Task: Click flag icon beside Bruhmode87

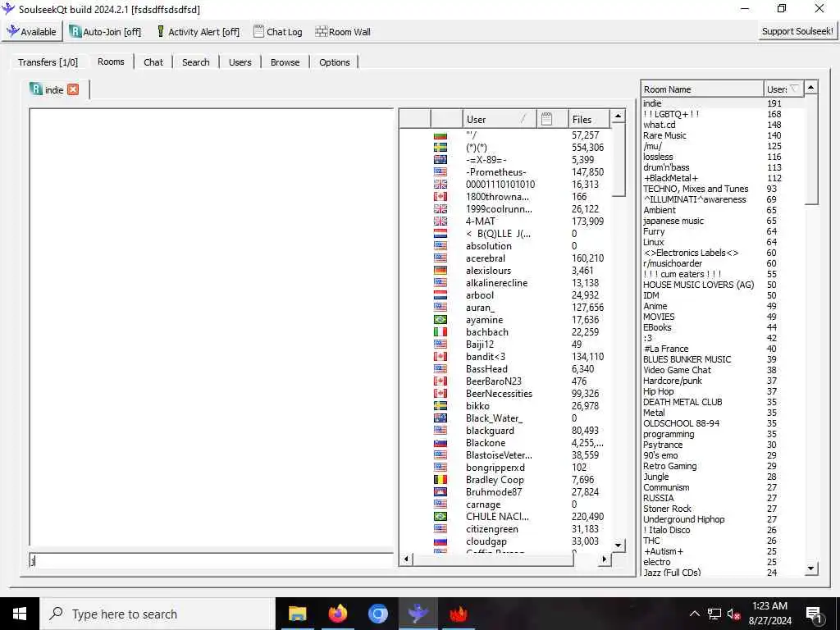Action: click(x=441, y=492)
